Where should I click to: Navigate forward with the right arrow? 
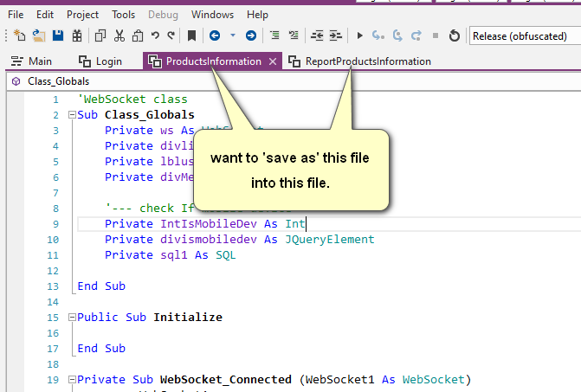tap(251, 35)
